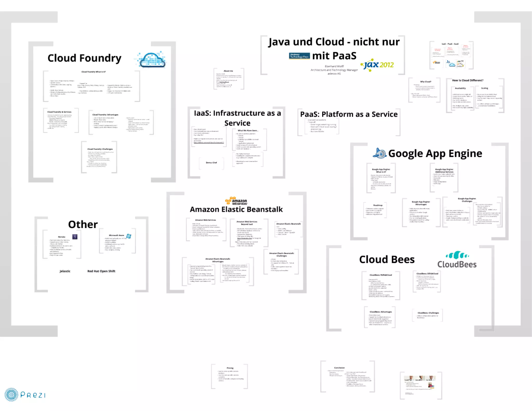This screenshot has width=532, height=411.
Task: Select the PaaS Platform as a Service title
Action: [x=349, y=114]
